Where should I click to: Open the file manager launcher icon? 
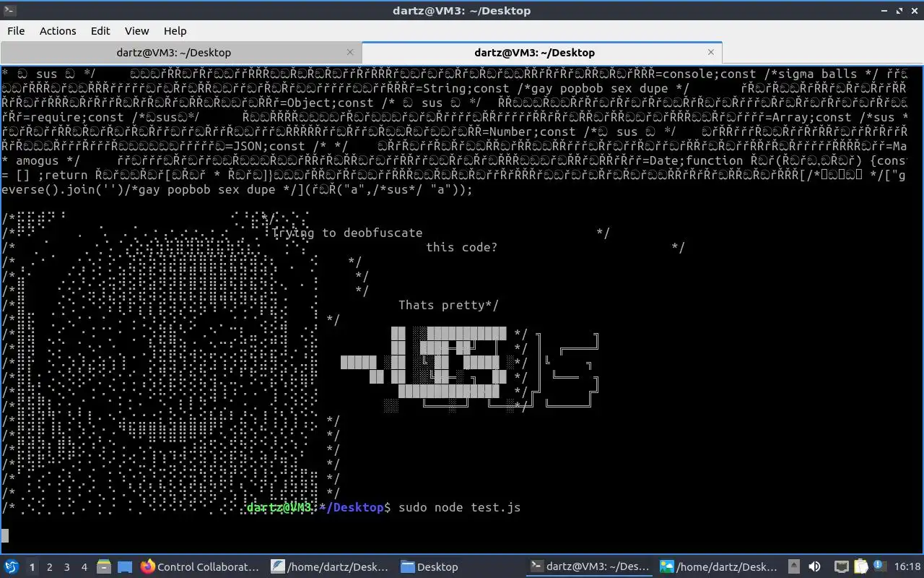click(104, 566)
